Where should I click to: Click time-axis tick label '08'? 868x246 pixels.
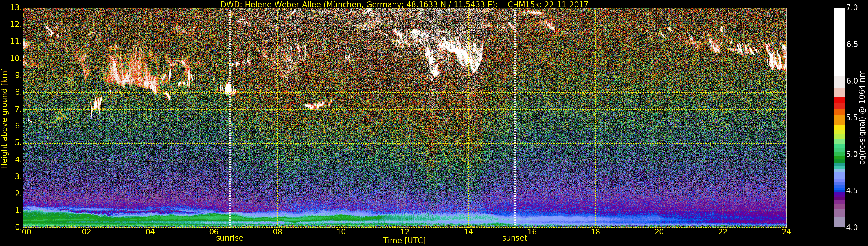[x=277, y=232]
